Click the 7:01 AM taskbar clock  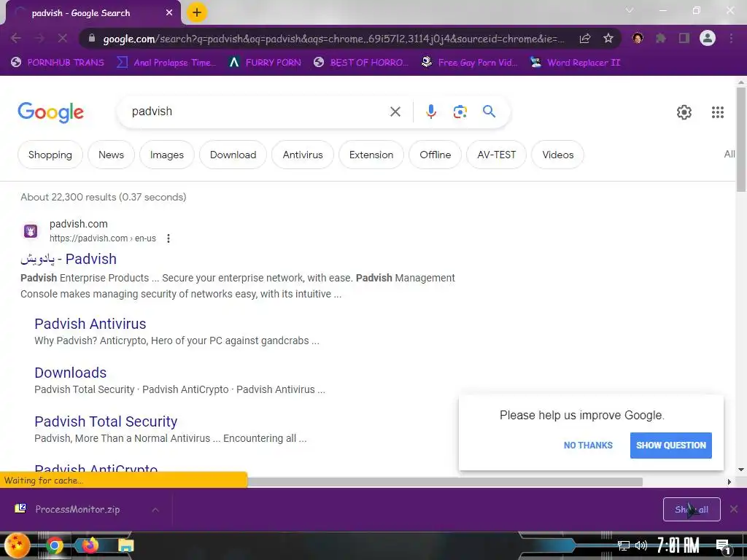[x=678, y=545]
